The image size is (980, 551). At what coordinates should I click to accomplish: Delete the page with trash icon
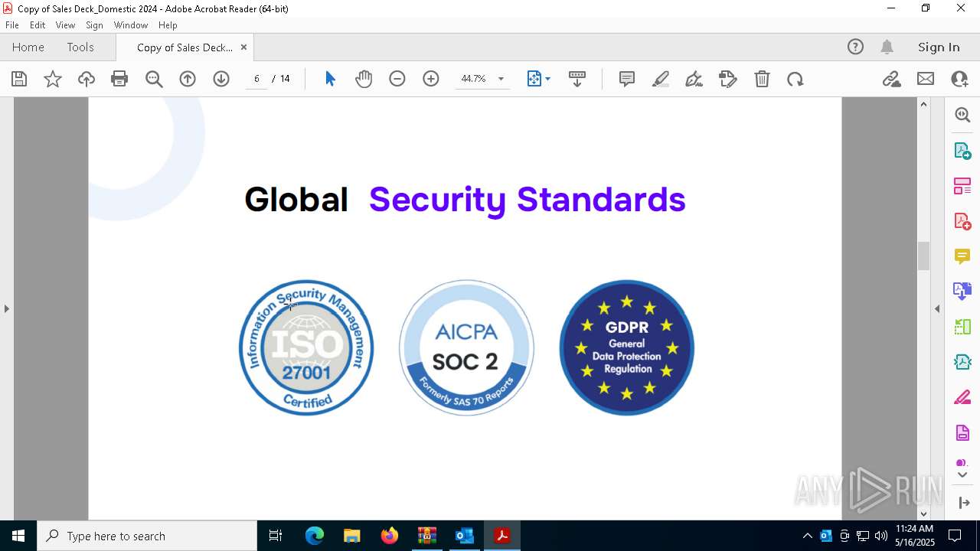(x=762, y=79)
